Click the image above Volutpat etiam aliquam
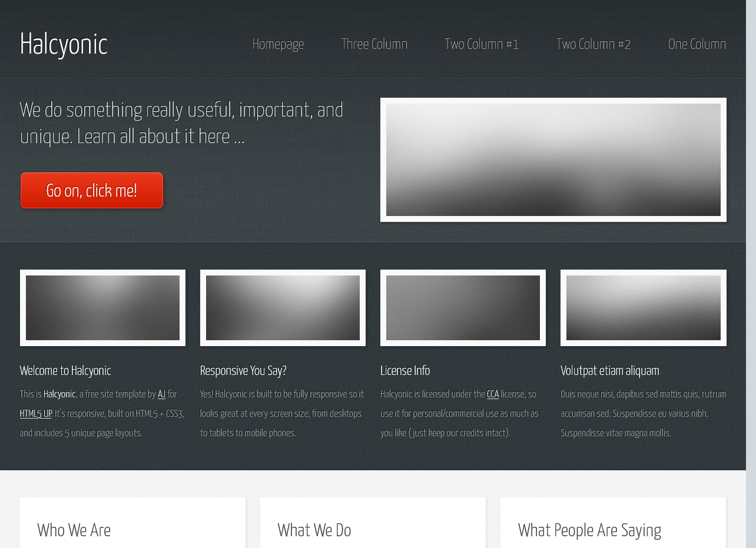The height and width of the screenshot is (548, 756). 643,308
